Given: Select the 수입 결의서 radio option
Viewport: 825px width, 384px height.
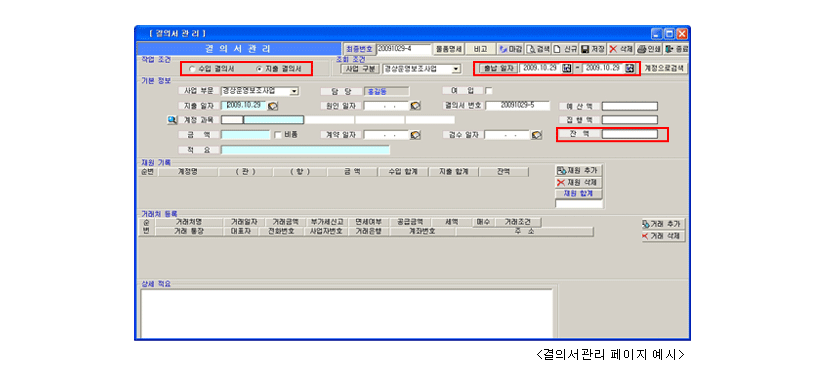Looking at the screenshot, I should (x=192, y=69).
